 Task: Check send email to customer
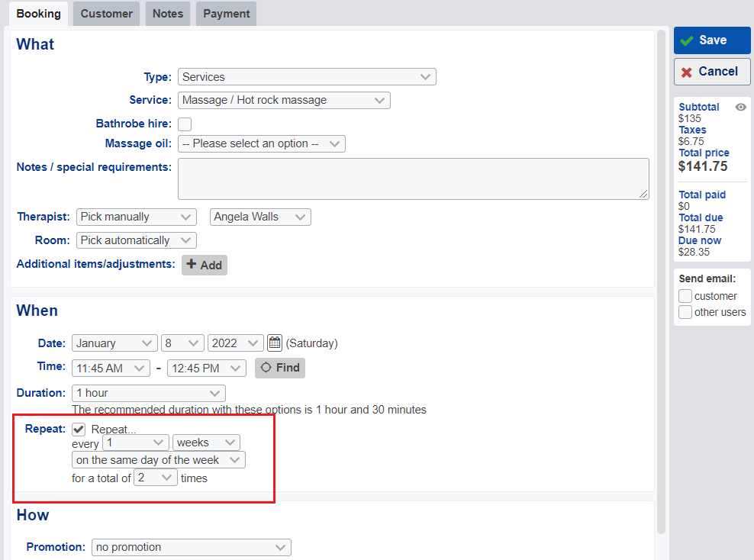(685, 296)
